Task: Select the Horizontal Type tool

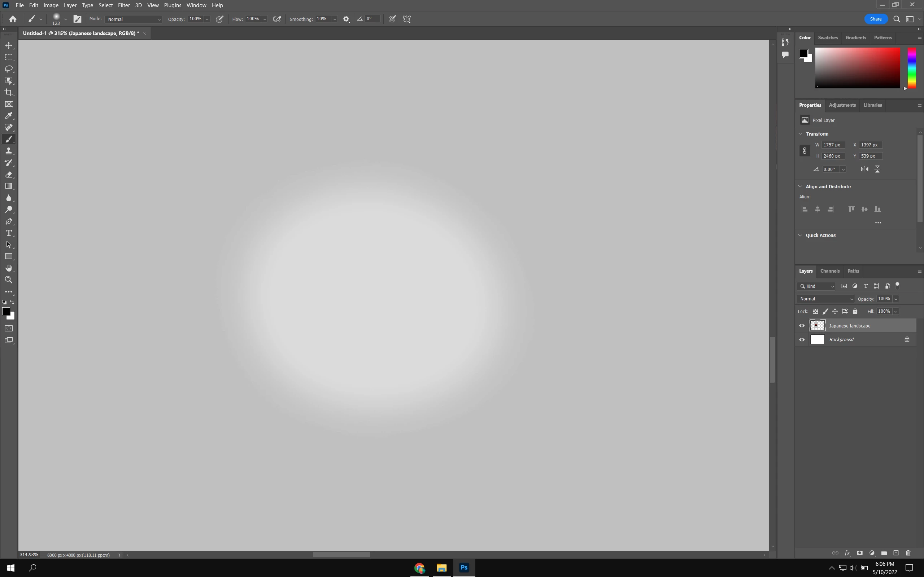Action: coord(9,233)
